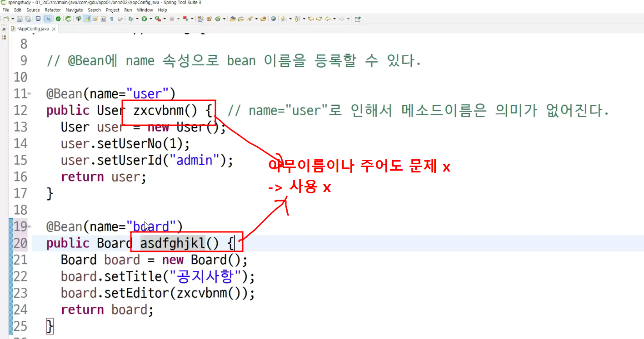
Task: Open the console terminal icon in toolbar
Action: point(38,19)
